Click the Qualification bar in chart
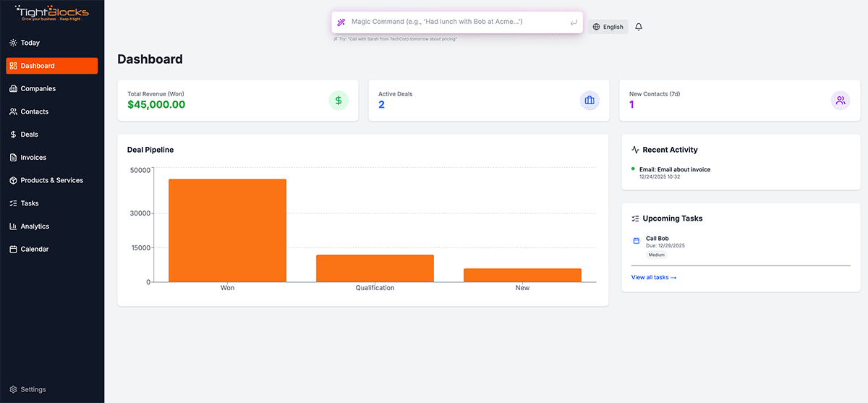 [x=375, y=268]
